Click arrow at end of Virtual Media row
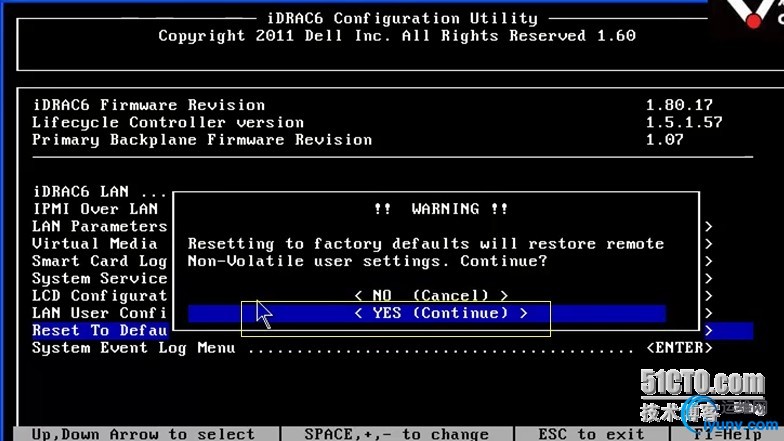The height and width of the screenshot is (441, 784). [708, 244]
